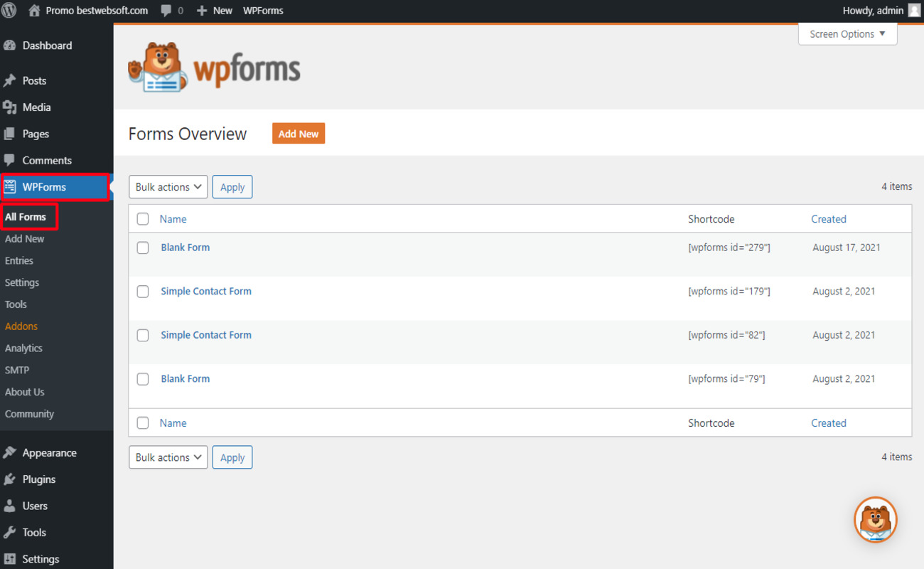924x569 pixels.
Task: Sort by Name in the table footer
Action: point(173,423)
